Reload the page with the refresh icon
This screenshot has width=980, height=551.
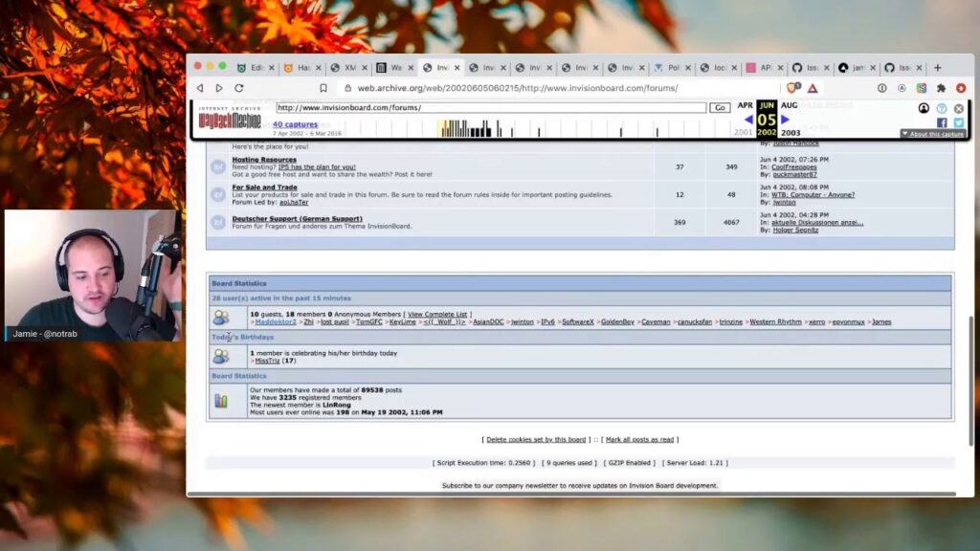[x=238, y=88]
